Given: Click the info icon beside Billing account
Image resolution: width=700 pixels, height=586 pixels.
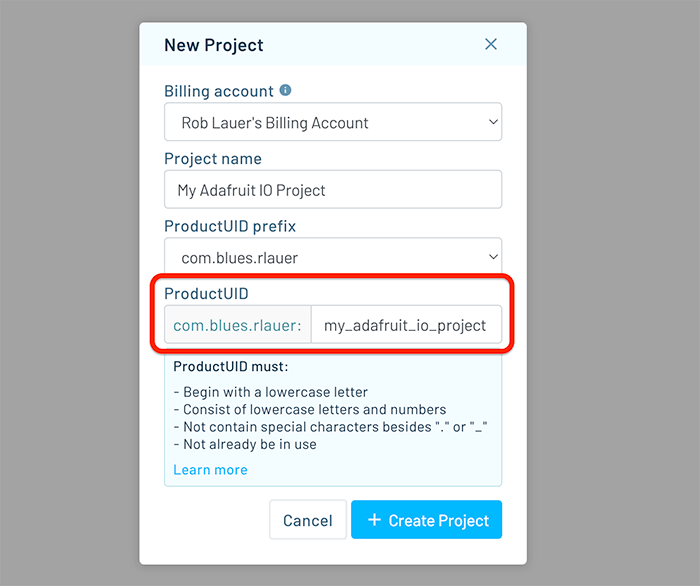Looking at the screenshot, I should 285,90.
